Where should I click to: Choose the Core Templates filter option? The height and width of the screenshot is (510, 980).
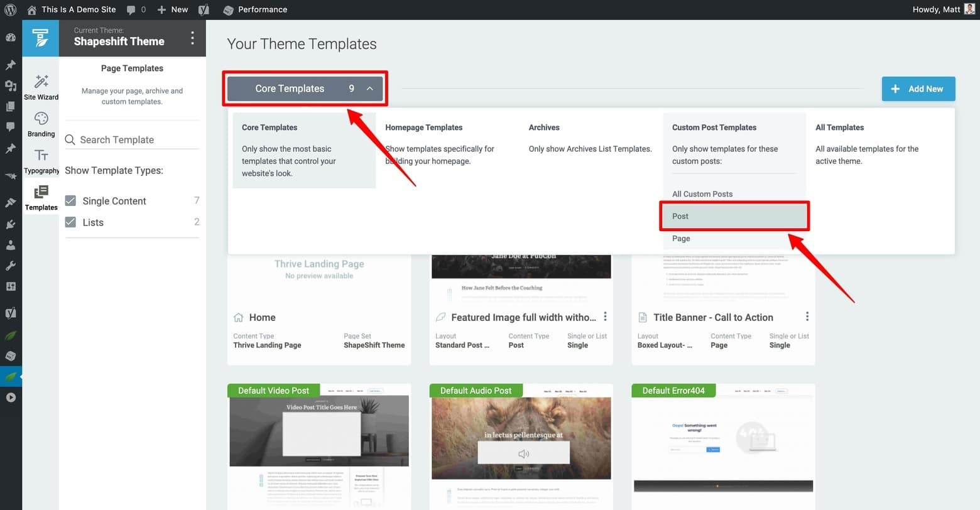(304, 150)
